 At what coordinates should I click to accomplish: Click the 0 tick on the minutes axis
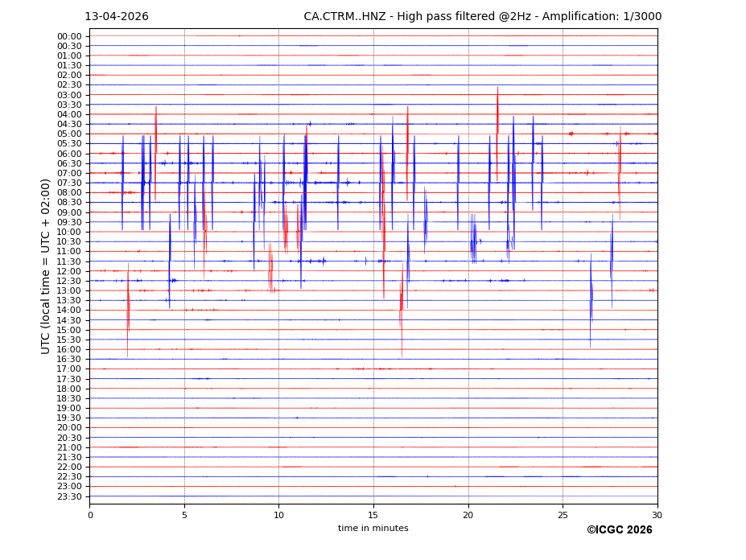click(90, 515)
